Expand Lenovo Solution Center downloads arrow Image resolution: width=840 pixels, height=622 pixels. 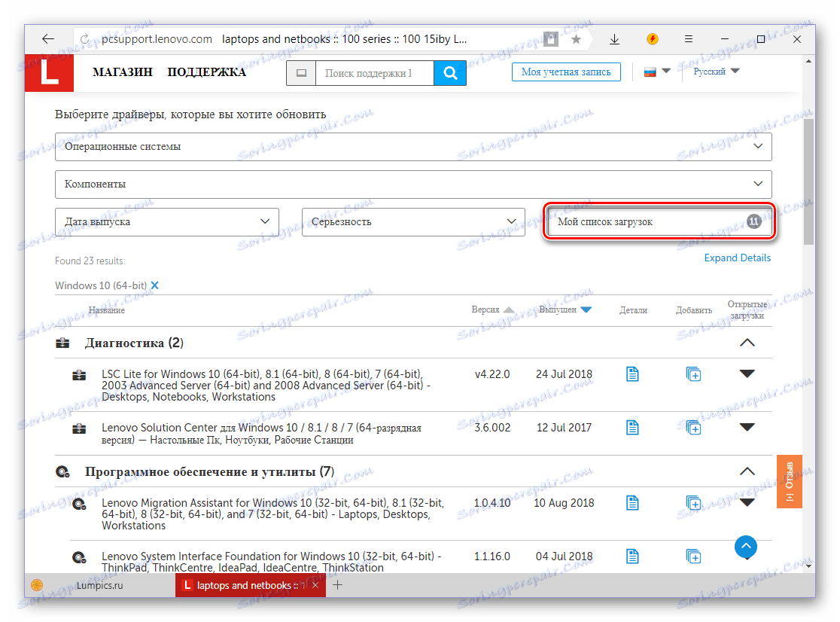(x=747, y=427)
